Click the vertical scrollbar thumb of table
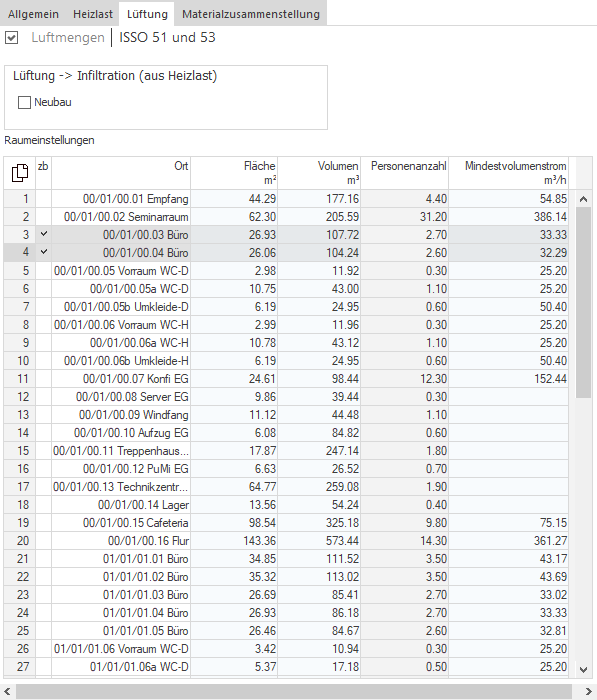 (x=583, y=302)
